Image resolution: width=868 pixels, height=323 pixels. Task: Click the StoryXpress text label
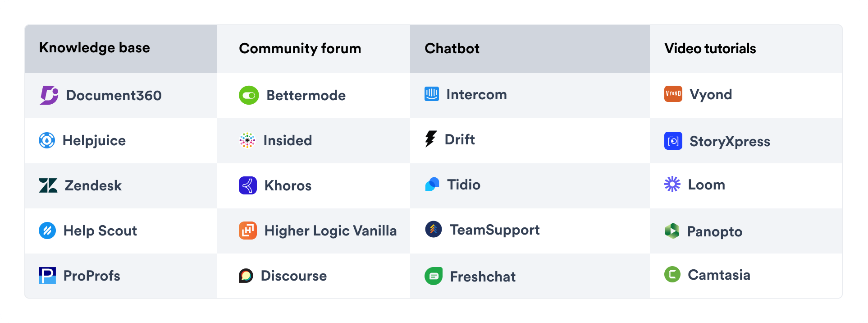(x=730, y=141)
